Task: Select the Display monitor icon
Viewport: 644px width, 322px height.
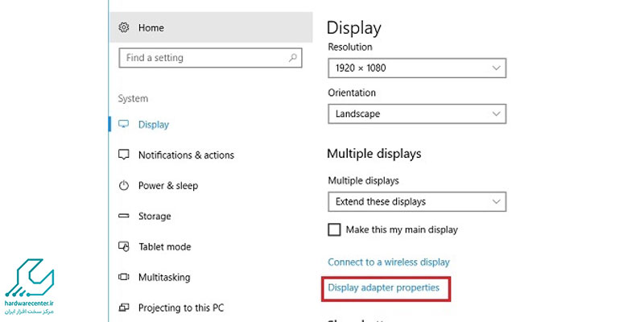Action: [124, 124]
